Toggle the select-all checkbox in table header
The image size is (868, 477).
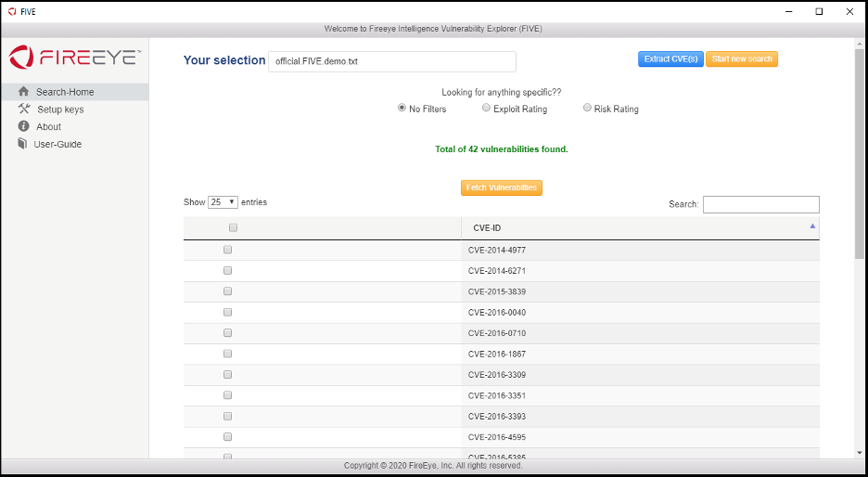point(233,227)
